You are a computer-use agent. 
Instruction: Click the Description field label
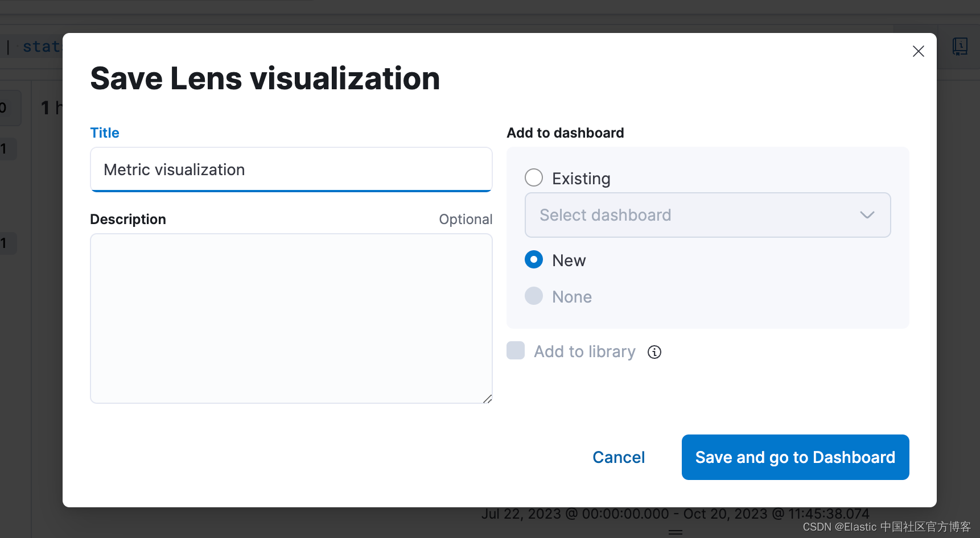coord(128,220)
